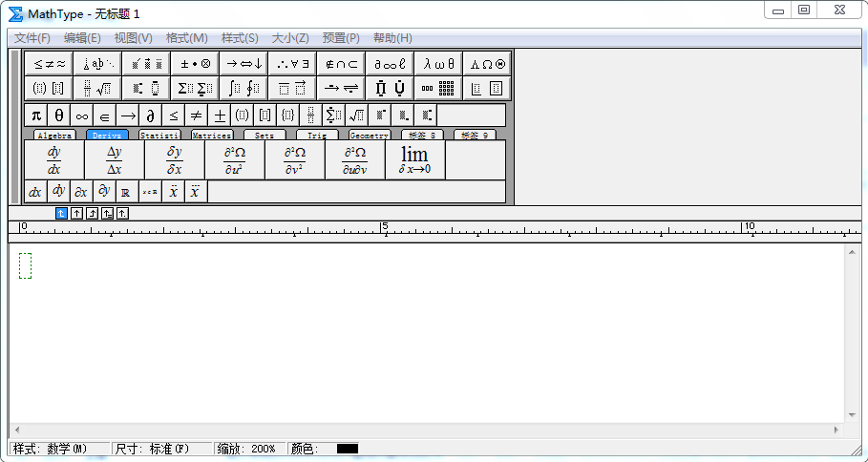Insert the small dy expression

click(58, 192)
